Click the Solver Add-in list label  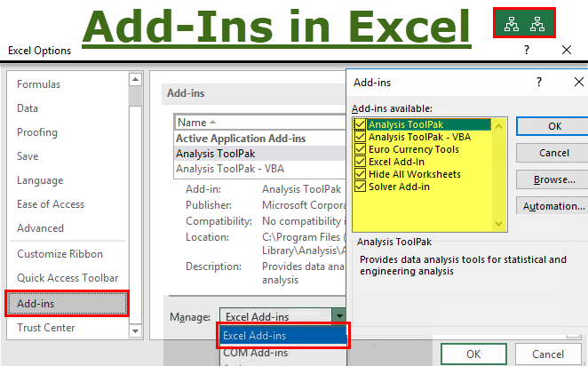(399, 187)
